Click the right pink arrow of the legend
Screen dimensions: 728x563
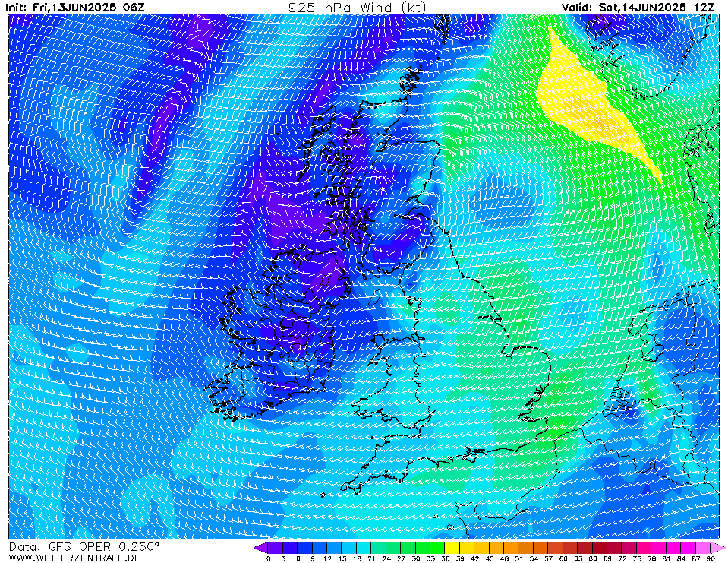pos(718,548)
